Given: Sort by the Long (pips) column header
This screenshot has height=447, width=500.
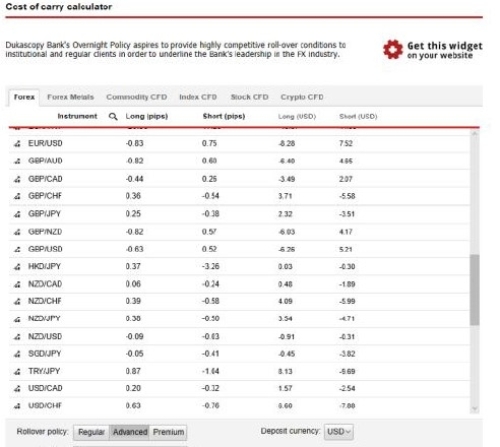Looking at the screenshot, I should click(147, 116).
